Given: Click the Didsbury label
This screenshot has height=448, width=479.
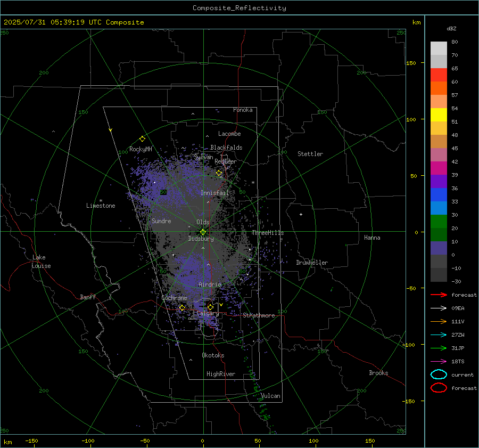Looking at the screenshot, I should point(201,239).
